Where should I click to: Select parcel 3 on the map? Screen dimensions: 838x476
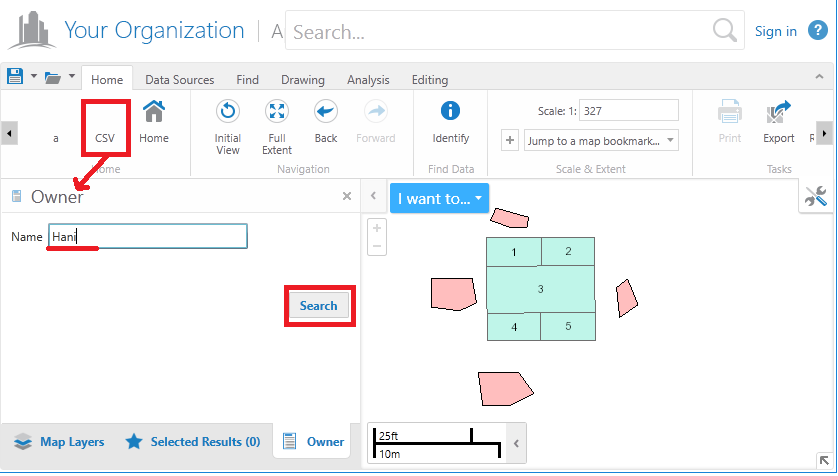pos(540,289)
